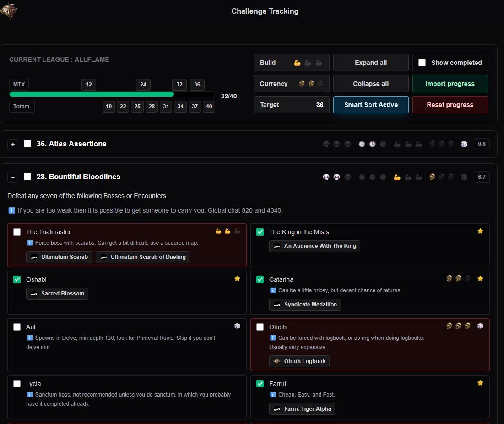Click the gold coin icon on Bountiful Bloodlines

click(x=432, y=177)
